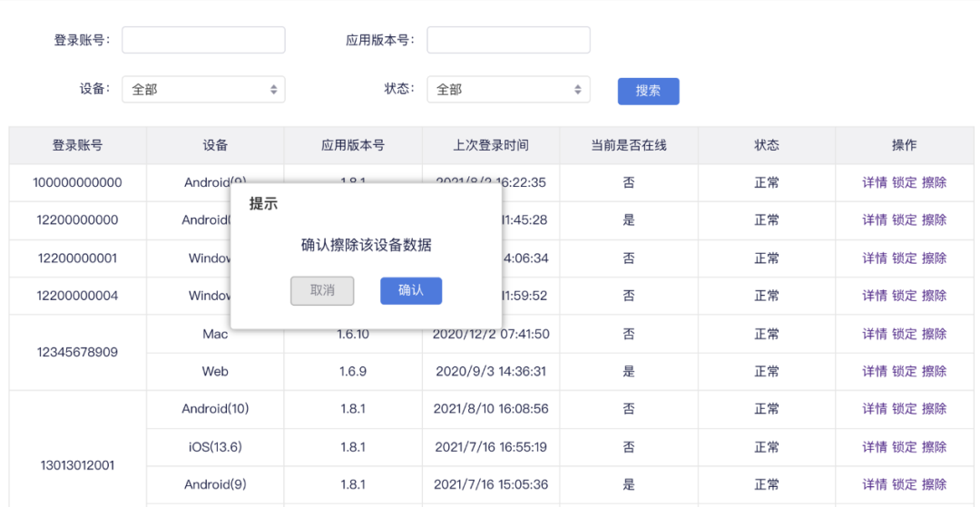
Task: Open the 设备 dropdown showing 全部
Action: tap(203, 89)
